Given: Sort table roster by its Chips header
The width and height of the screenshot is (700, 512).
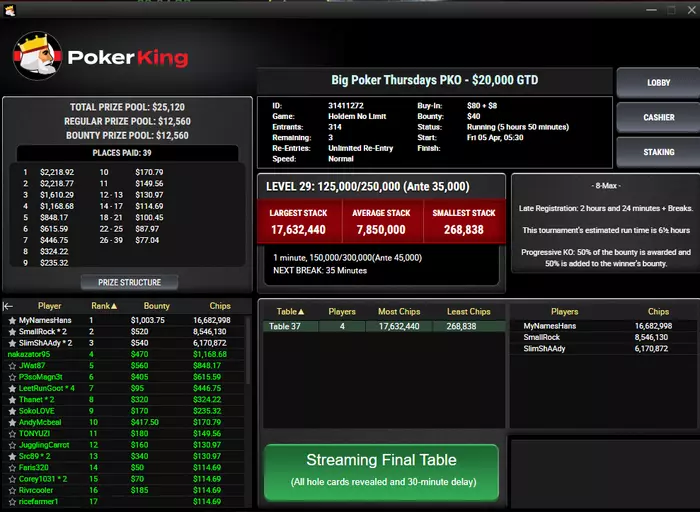Looking at the screenshot, I should pyautogui.click(x=658, y=312).
